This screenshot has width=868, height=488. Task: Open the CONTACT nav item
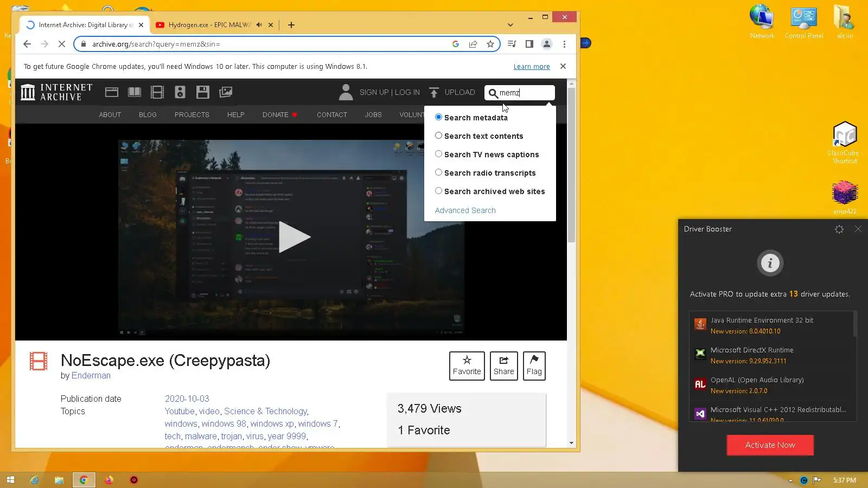332,115
